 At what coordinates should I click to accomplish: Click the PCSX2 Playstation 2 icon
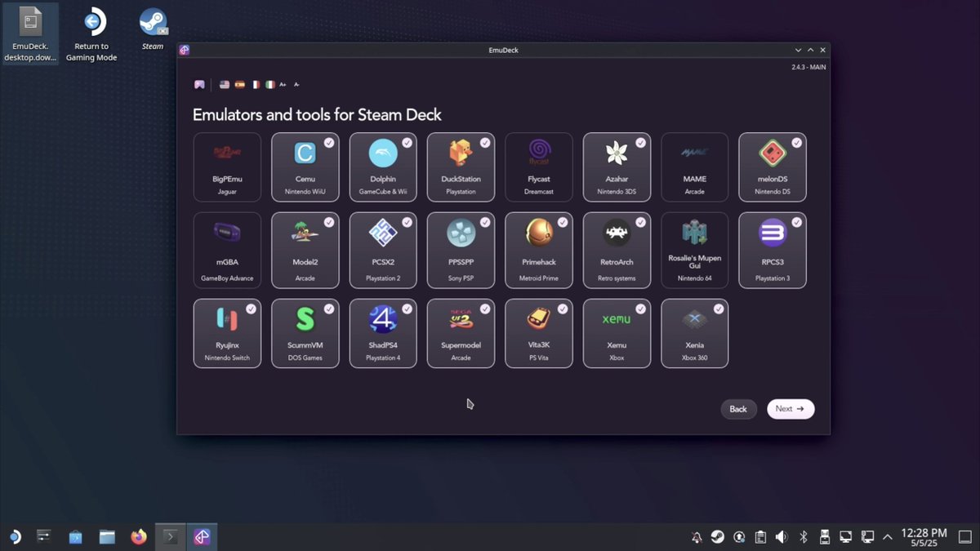(x=383, y=233)
